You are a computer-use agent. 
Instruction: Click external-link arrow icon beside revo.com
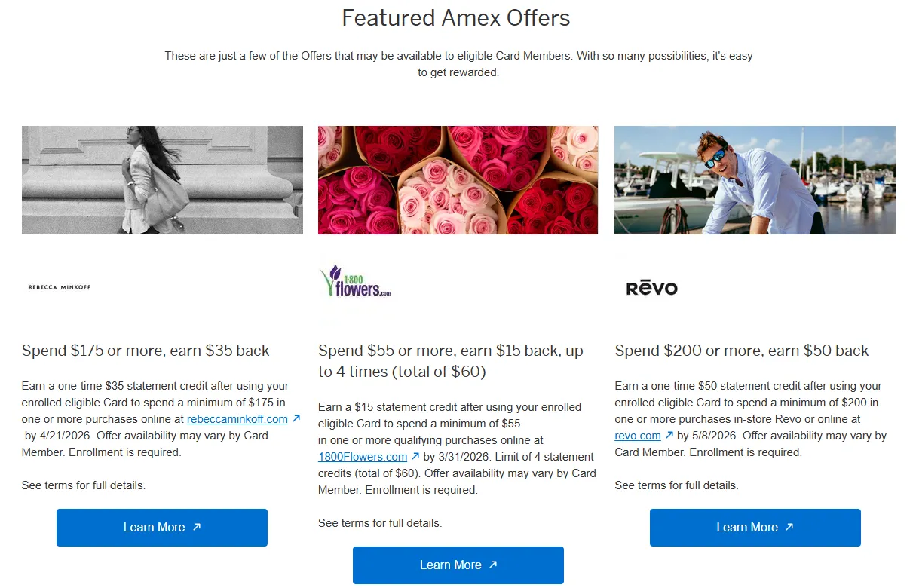point(669,435)
